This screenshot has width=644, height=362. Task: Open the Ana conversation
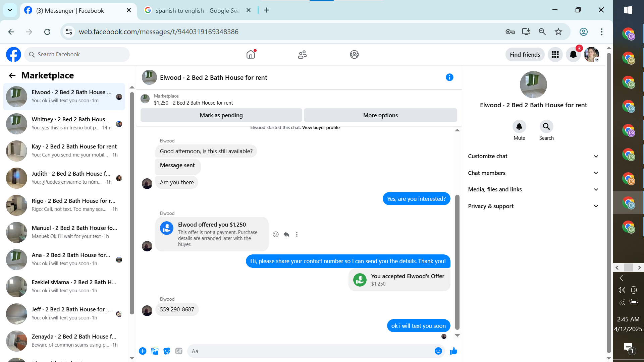64,259
